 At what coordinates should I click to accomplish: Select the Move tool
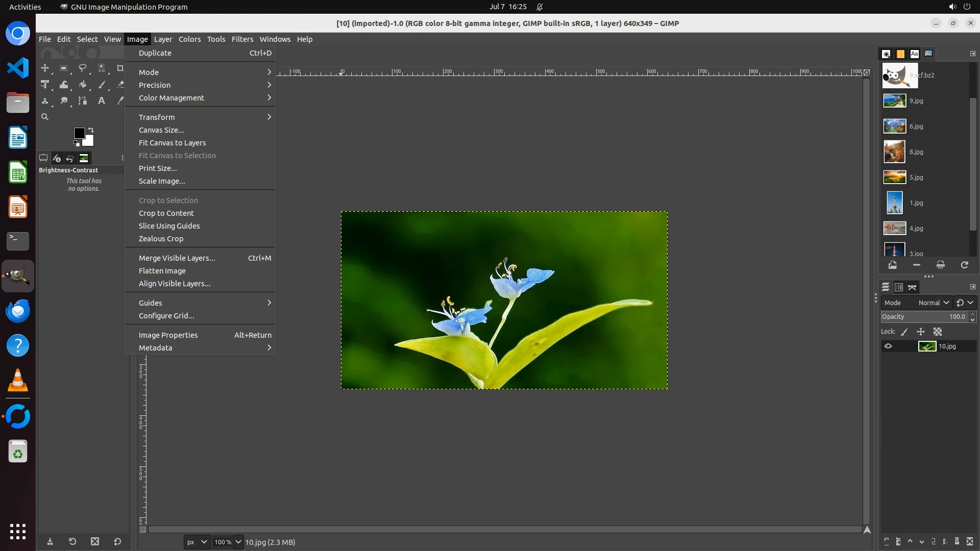45,68
